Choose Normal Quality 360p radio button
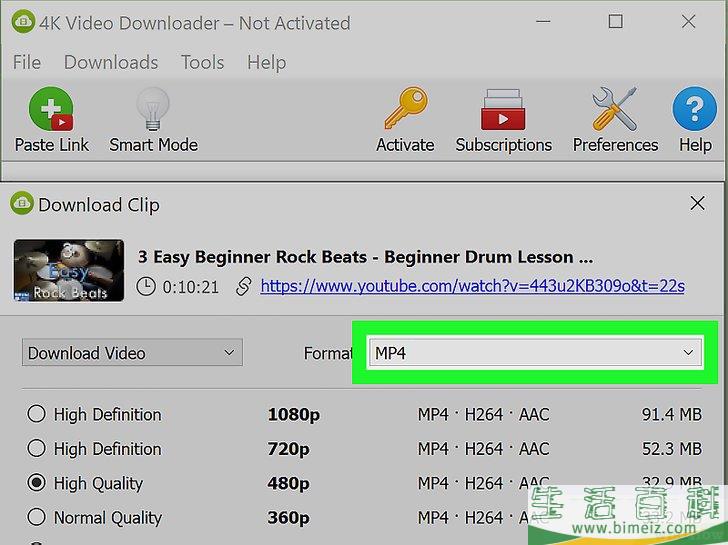728x545 pixels. (x=37, y=518)
